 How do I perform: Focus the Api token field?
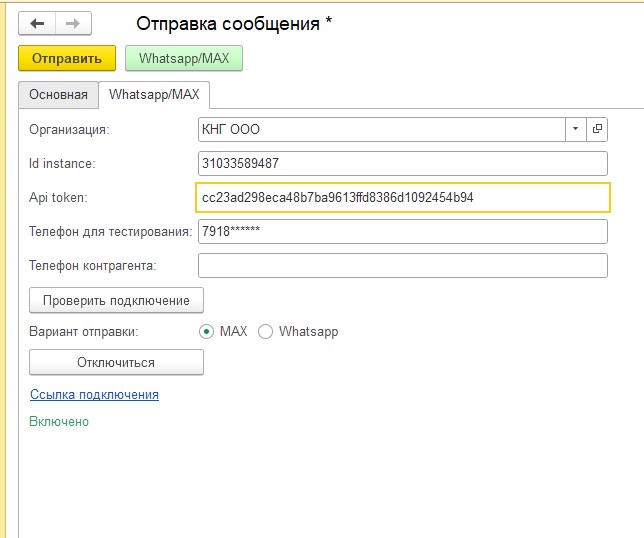point(403,198)
